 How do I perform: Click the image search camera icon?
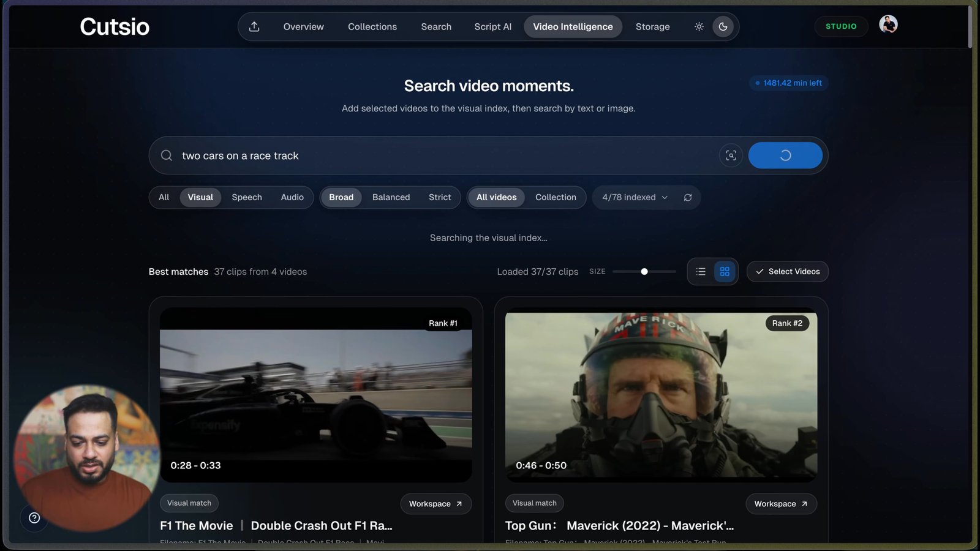pyautogui.click(x=731, y=156)
